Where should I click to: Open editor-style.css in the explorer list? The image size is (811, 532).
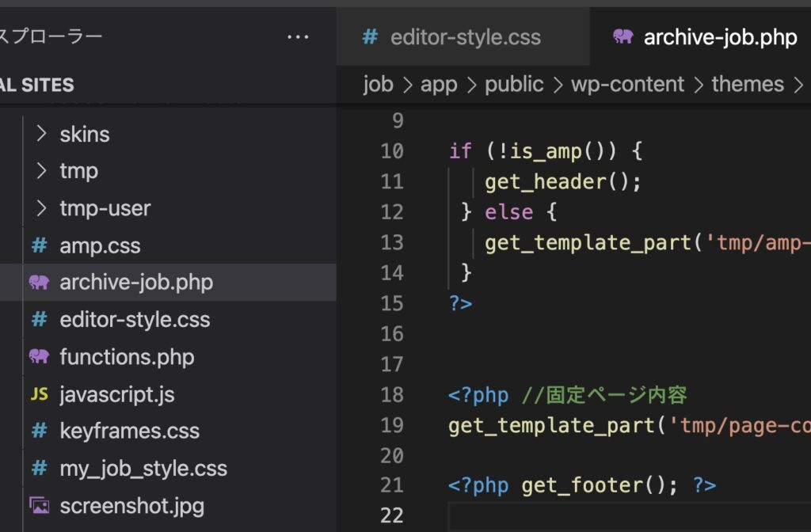pyautogui.click(x=135, y=320)
